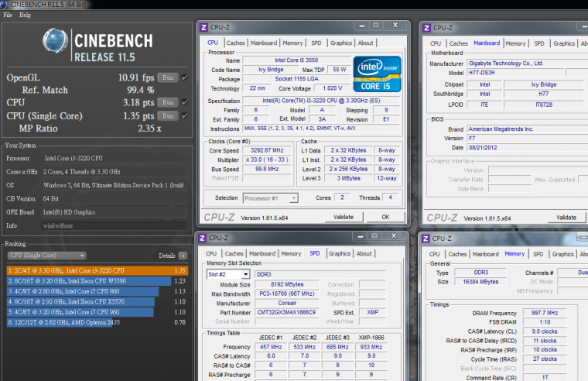Switch to Caches tab in CPU window
Screen dimensions: 588x381
pos(235,43)
